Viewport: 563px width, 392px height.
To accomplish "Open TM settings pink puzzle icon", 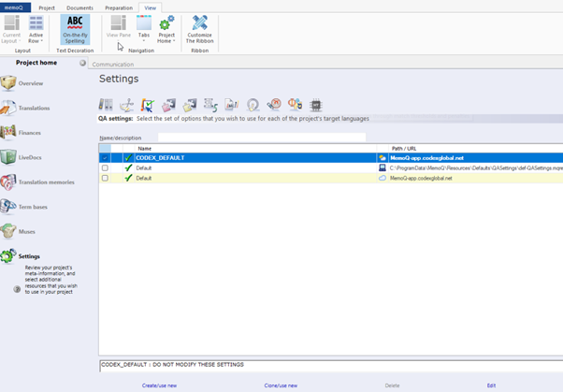I will click(x=168, y=105).
